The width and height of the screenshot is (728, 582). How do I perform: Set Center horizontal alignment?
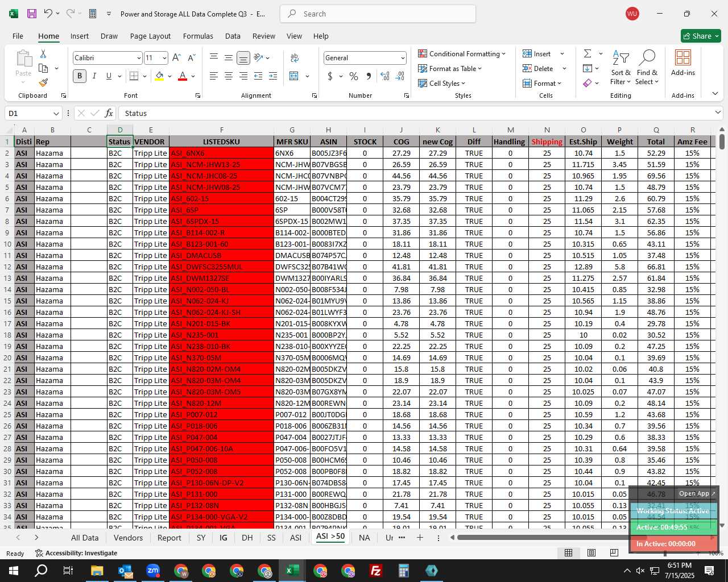(x=229, y=76)
